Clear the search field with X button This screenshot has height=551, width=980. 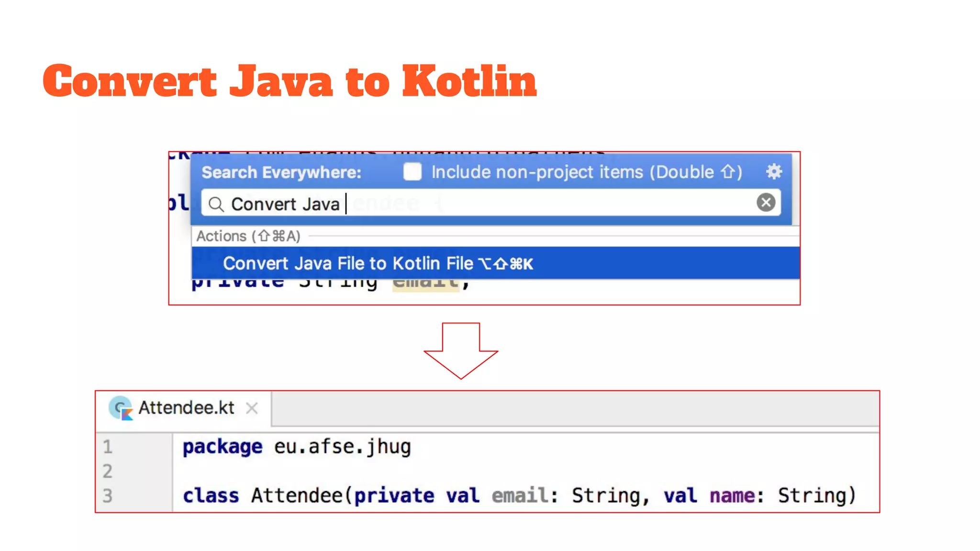click(766, 202)
